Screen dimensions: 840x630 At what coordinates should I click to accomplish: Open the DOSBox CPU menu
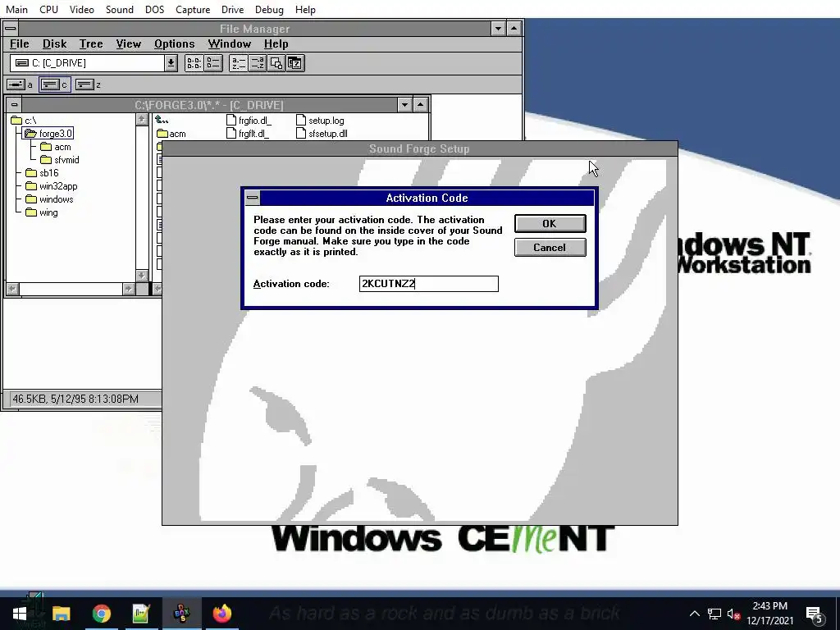(48, 10)
